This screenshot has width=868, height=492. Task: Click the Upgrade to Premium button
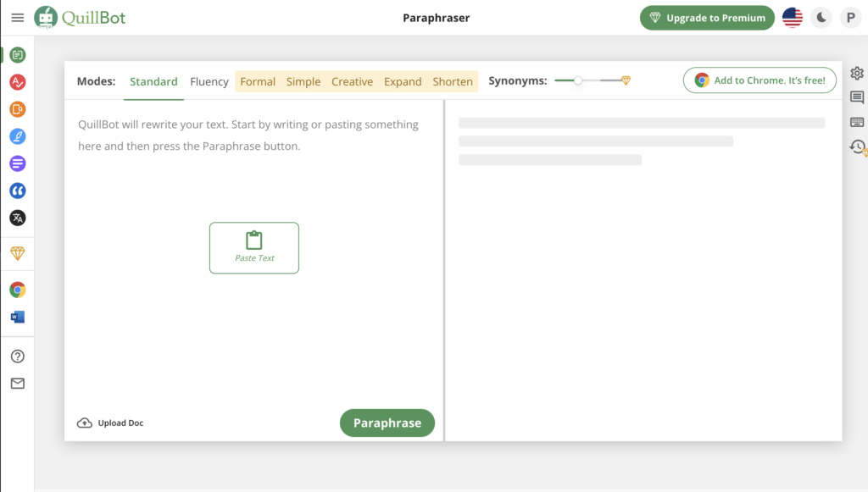(707, 18)
